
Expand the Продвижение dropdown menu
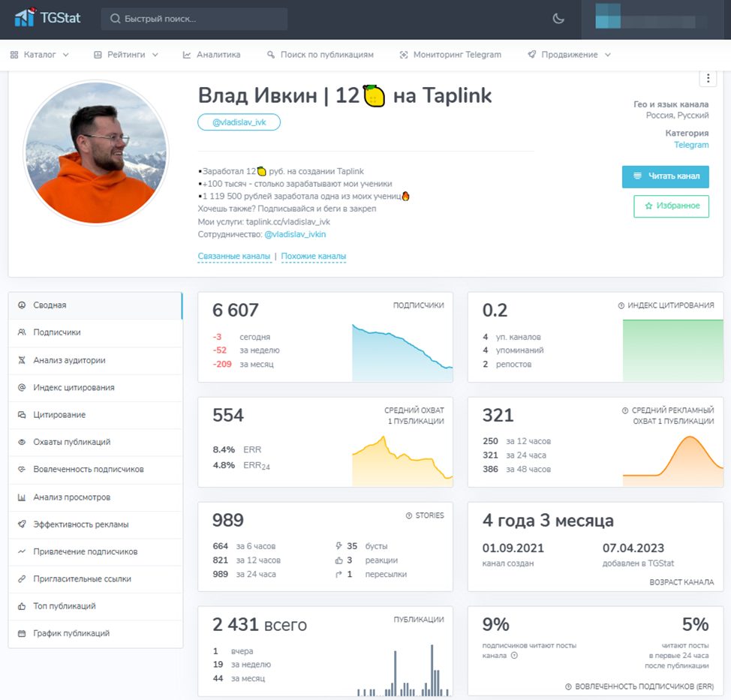(569, 55)
